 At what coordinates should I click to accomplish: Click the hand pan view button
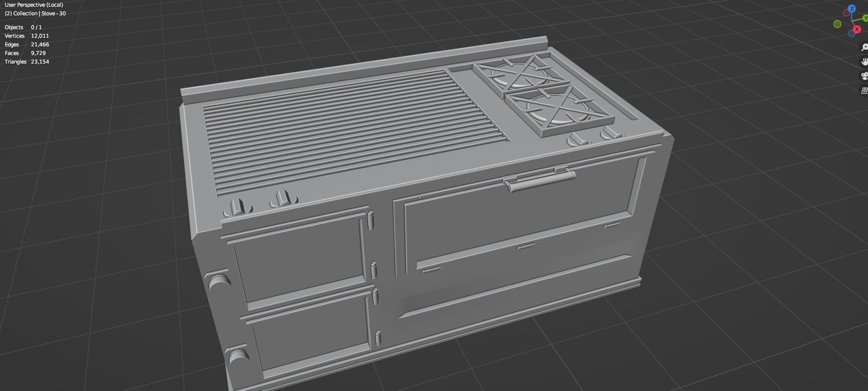(x=865, y=62)
